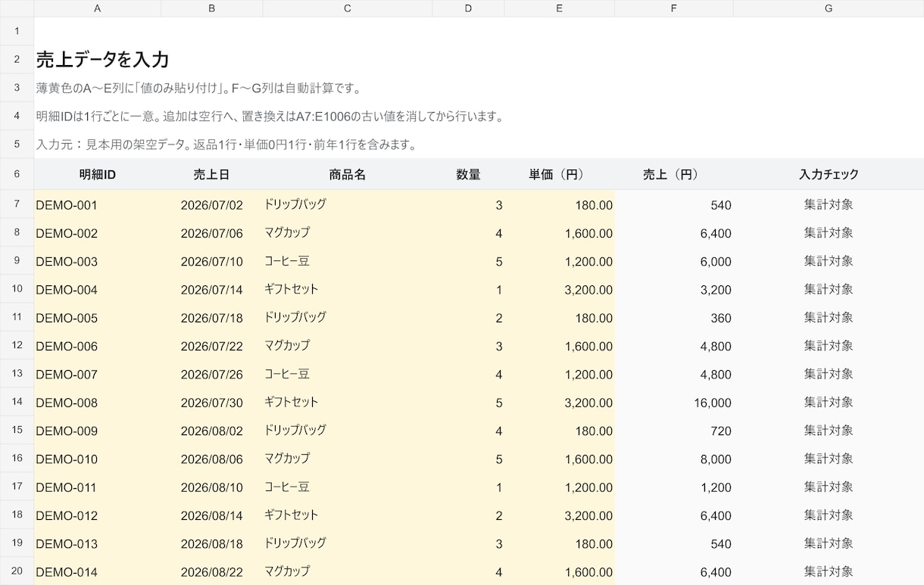Select unit price in row DEMO-009
Image resolution: width=924 pixels, height=585 pixels.
click(559, 431)
